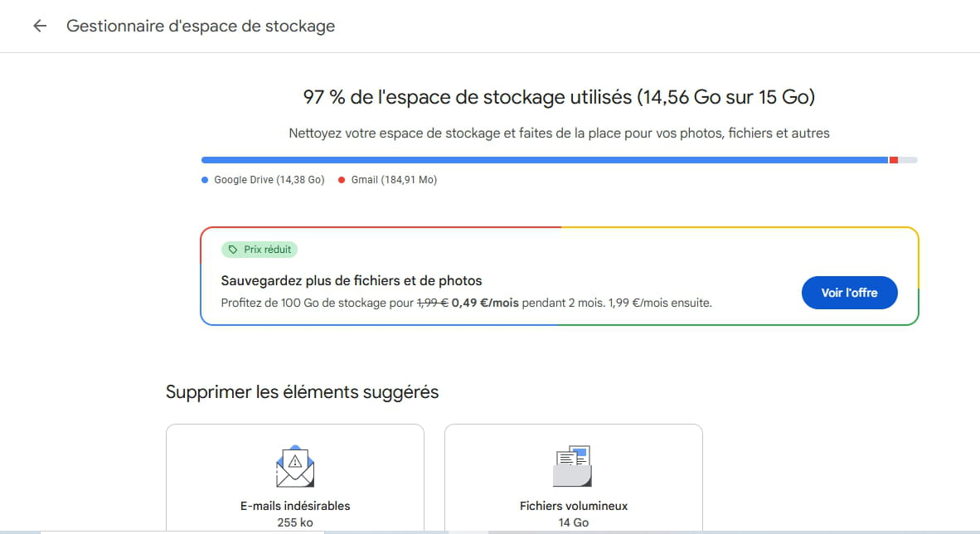Click the Supprimer les éléments suggérés heading
Image resolution: width=980 pixels, height=534 pixels.
coord(302,392)
